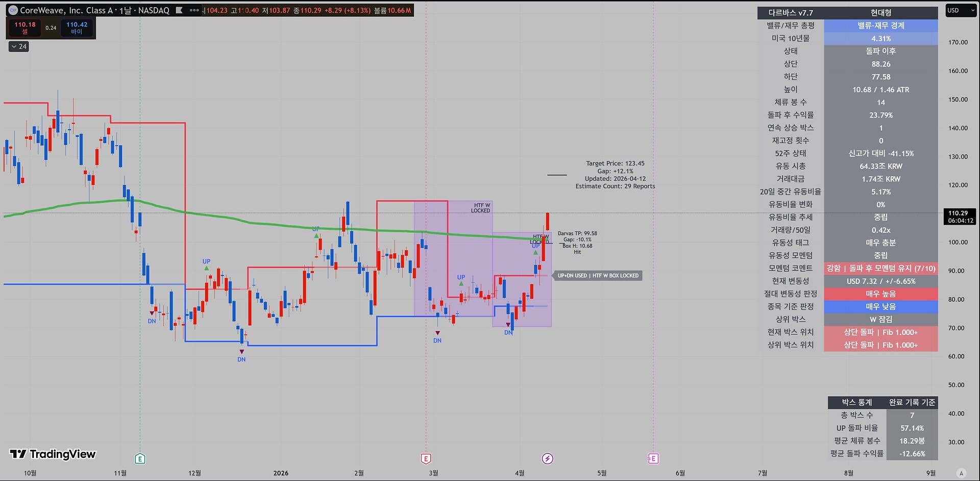Click the W 잠김 상위 박스 value
The width and height of the screenshot is (980, 481).
881,319
